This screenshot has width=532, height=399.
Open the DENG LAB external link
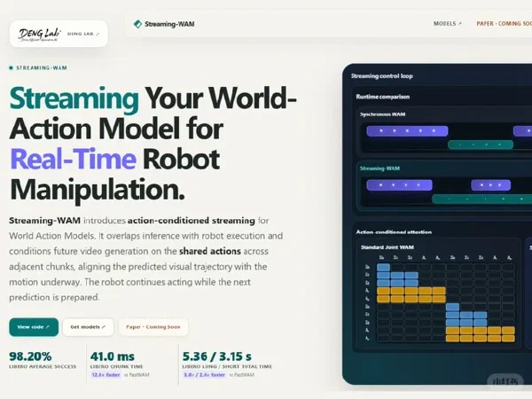point(83,34)
